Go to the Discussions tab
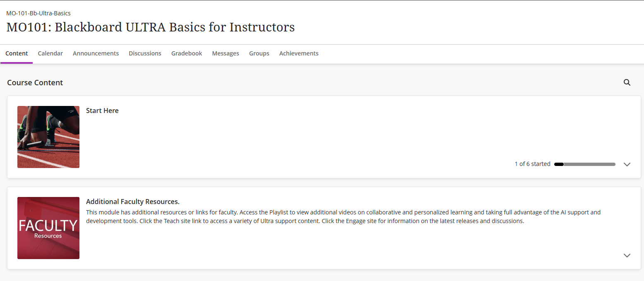The image size is (644, 281). pyautogui.click(x=145, y=53)
